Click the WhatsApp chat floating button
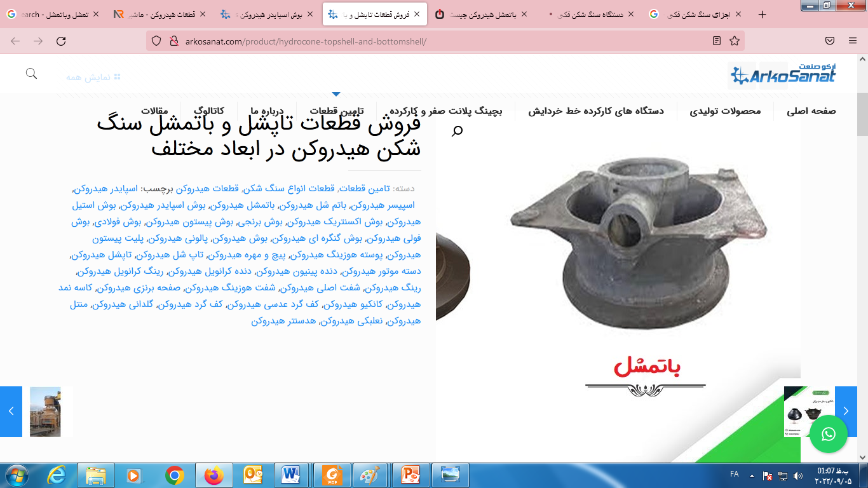 [x=829, y=434]
